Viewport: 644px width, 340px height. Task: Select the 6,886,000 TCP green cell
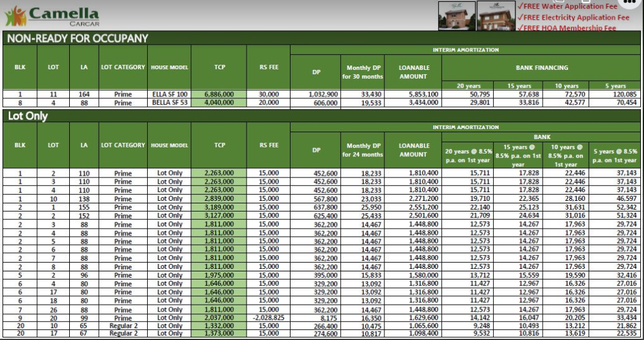(x=219, y=94)
